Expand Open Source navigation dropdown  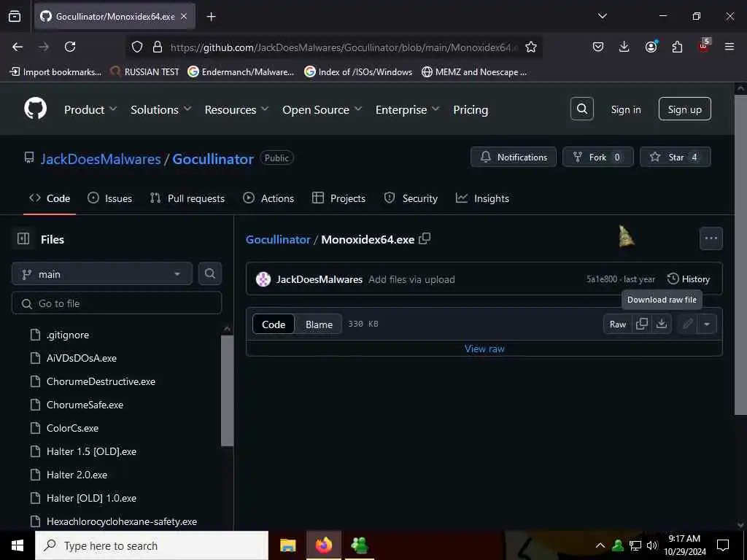coord(322,109)
